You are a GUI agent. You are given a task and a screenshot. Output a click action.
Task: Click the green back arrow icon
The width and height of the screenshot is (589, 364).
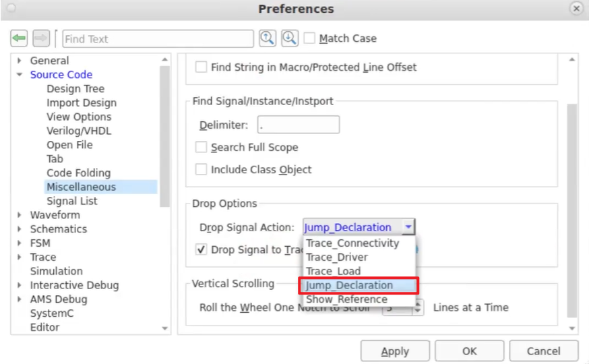pos(19,38)
